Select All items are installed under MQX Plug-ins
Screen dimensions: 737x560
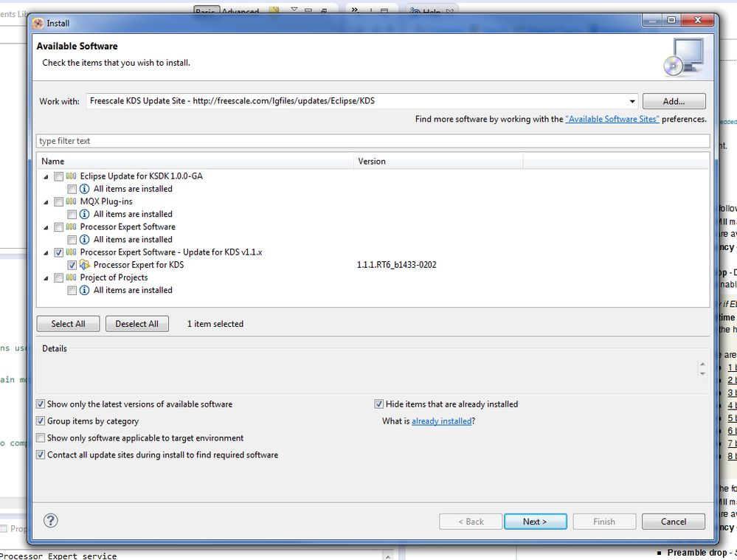point(133,215)
